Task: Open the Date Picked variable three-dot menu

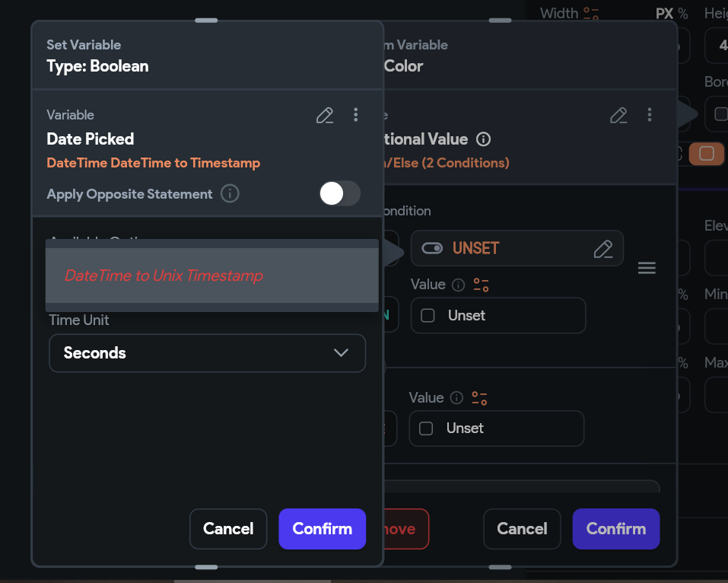Action: point(356,115)
